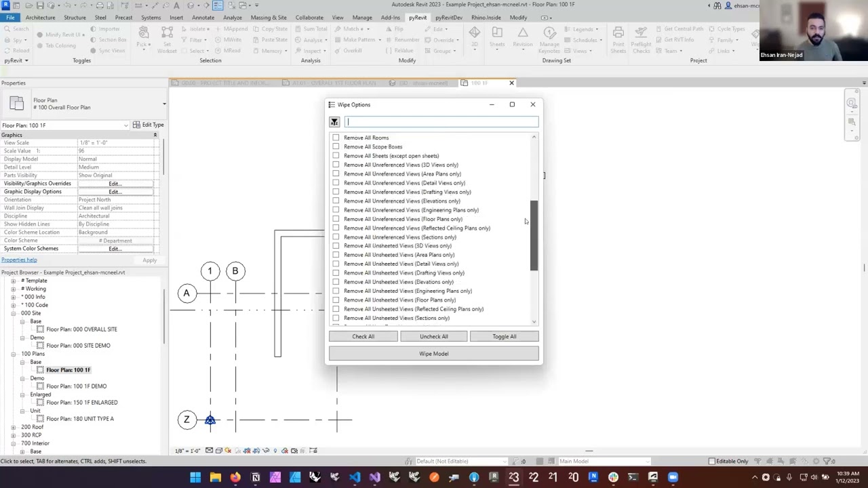
Task: Open File Explorer from taskbar
Action: 215,478
